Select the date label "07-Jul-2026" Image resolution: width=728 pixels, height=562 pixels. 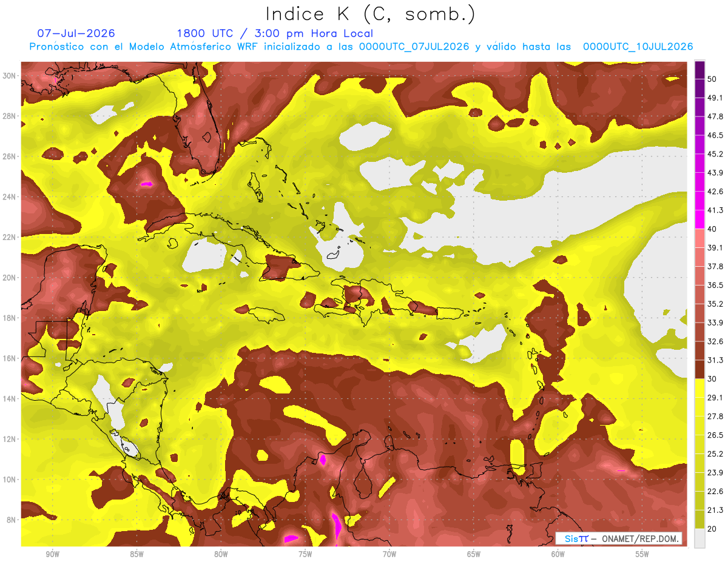coord(76,33)
